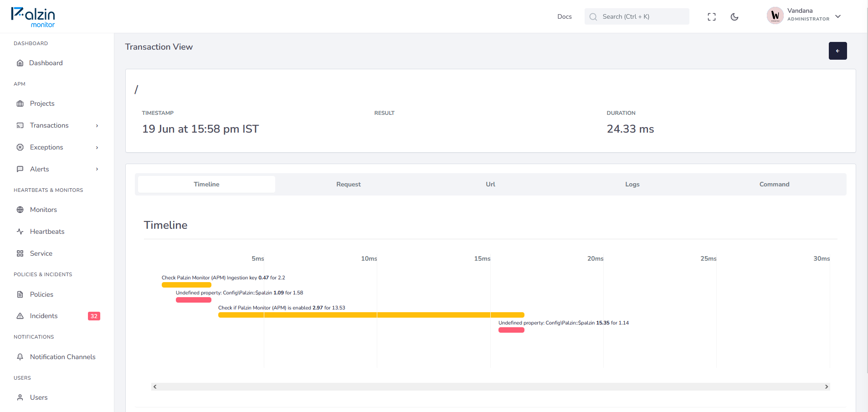Select the red Undefined property 1.09 bar

(x=194, y=300)
